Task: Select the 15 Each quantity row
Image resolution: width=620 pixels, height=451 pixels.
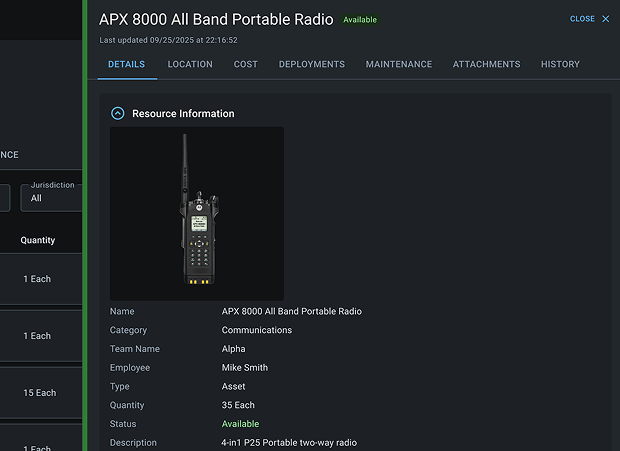Action: point(40,393)
